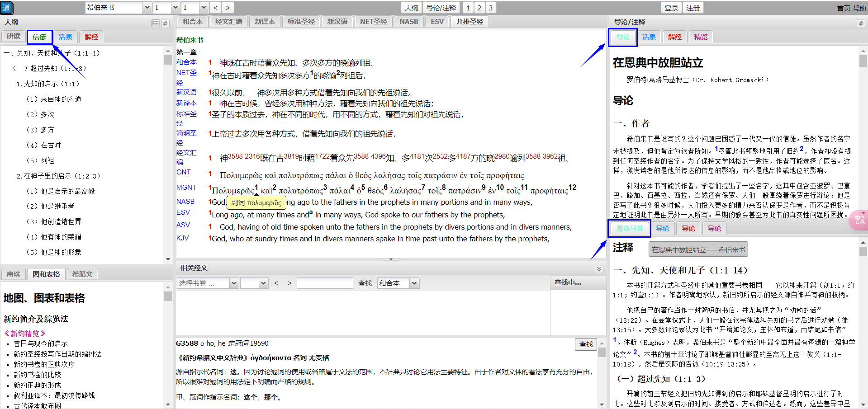The image size is (868, 409).
Task: Toggle layout option 3 in header
Action: (490, 8)
